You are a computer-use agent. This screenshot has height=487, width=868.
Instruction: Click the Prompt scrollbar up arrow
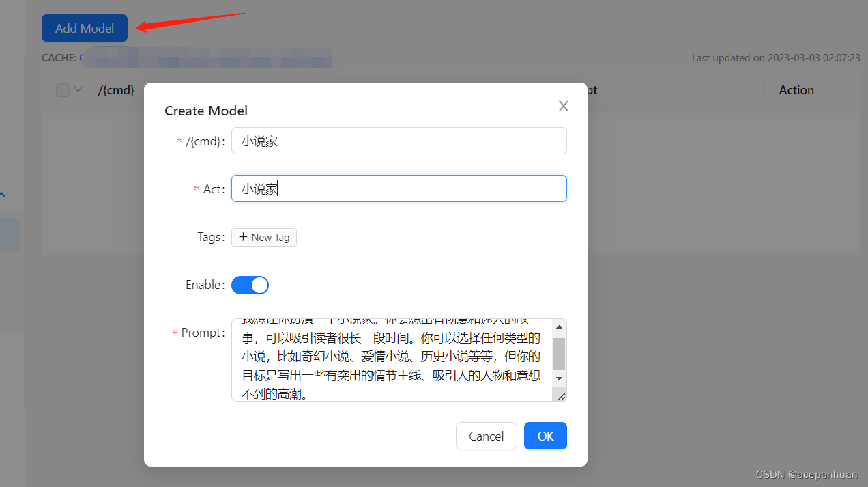coord(559,327)
